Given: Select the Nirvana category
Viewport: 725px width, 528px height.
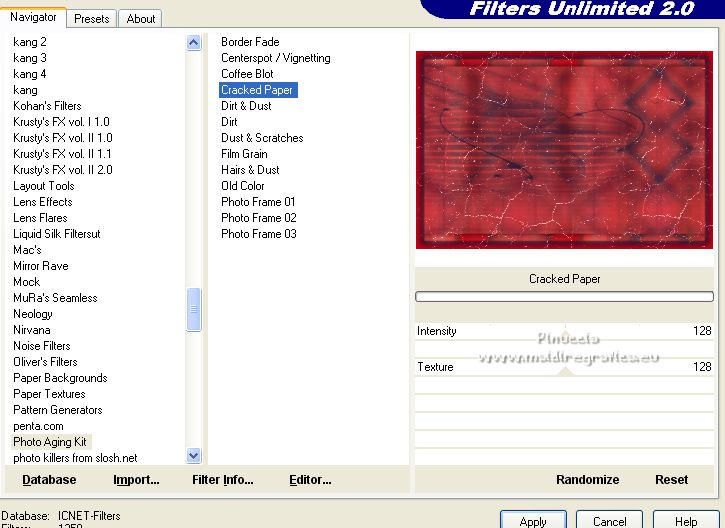Looking at the screenshot, I should pyautogui.click(x=31, y=330).
